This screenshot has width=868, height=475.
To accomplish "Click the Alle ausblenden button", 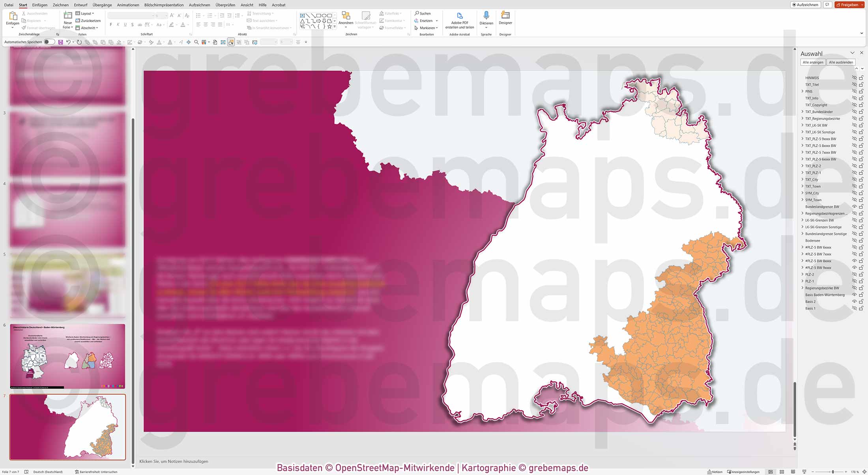I will [841, 62].
